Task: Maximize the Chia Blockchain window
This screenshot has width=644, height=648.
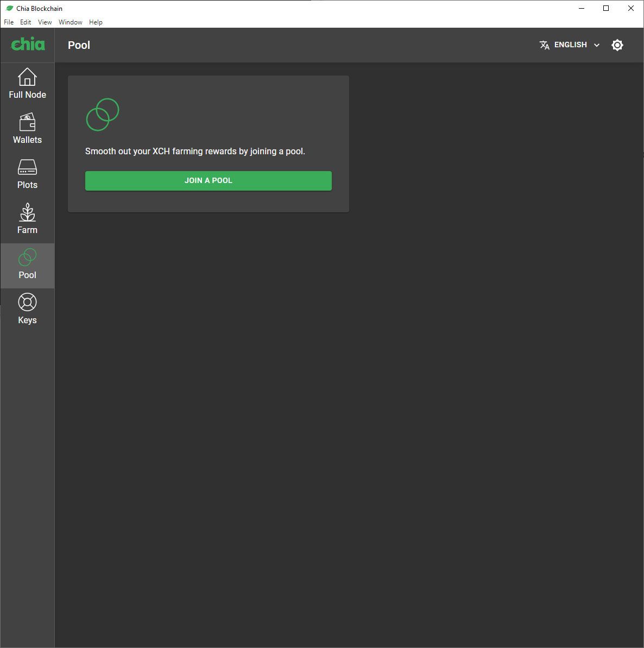Action: pyautogui.click(x=606, y=8)
